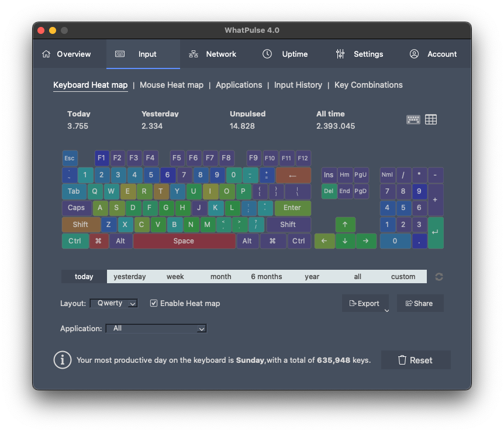Viewport: 504px width, 433px height.
Task: Open the Export button dropdown arrow
Action: (386, 311)
